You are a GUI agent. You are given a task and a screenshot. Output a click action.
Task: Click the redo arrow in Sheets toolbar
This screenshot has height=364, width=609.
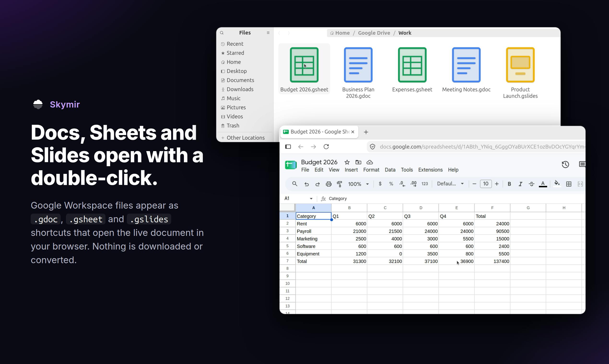click(x=317, y=184)
